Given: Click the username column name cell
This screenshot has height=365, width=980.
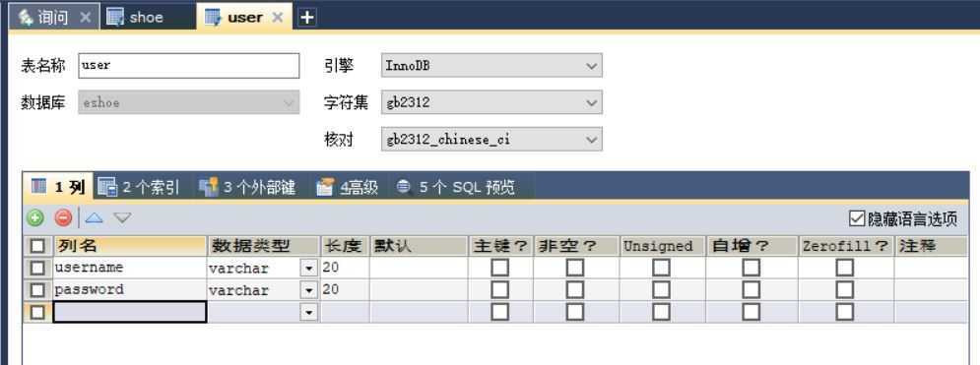Looking at the screenshot, I should click(x=130, y=269).
